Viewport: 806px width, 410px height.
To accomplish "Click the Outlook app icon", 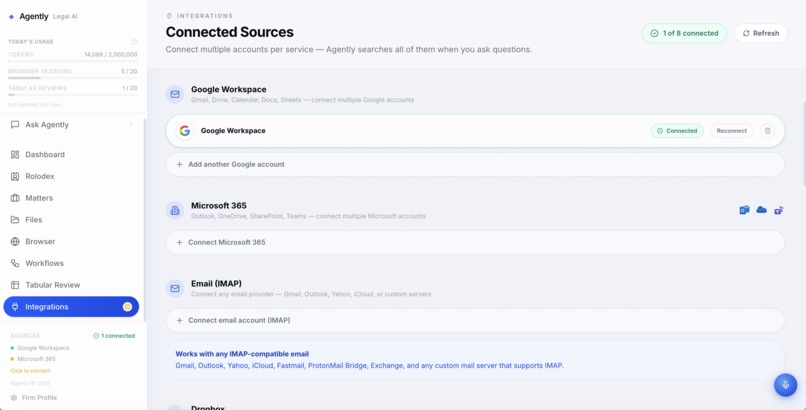I will 744,210.
